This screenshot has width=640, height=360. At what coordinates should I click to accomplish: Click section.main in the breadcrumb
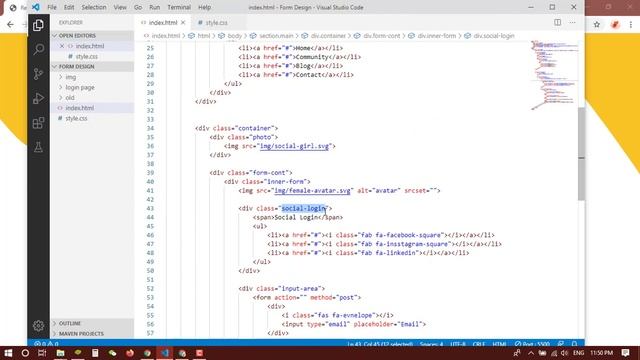tap(276, 36)
